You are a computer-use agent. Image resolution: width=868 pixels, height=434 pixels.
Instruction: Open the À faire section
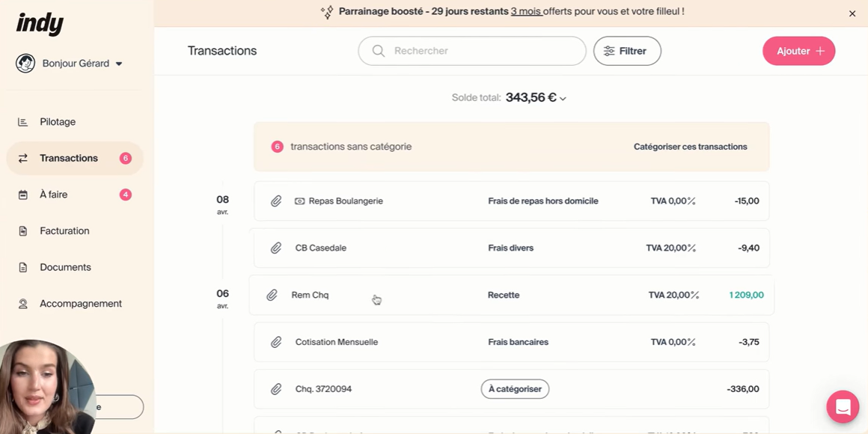(54, 195)
